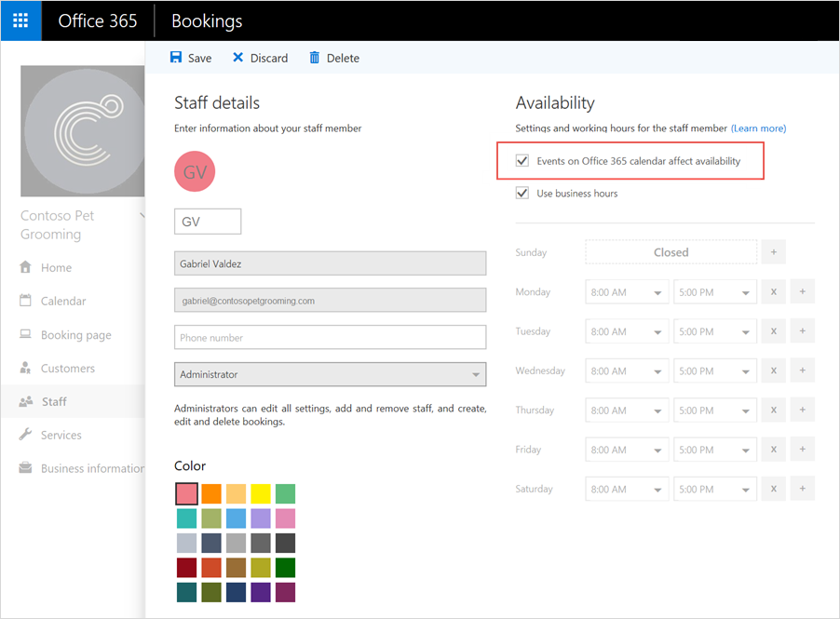Click the Phone number input field
Viewport: 840px width, 619px height.
[x=330, y=337]
